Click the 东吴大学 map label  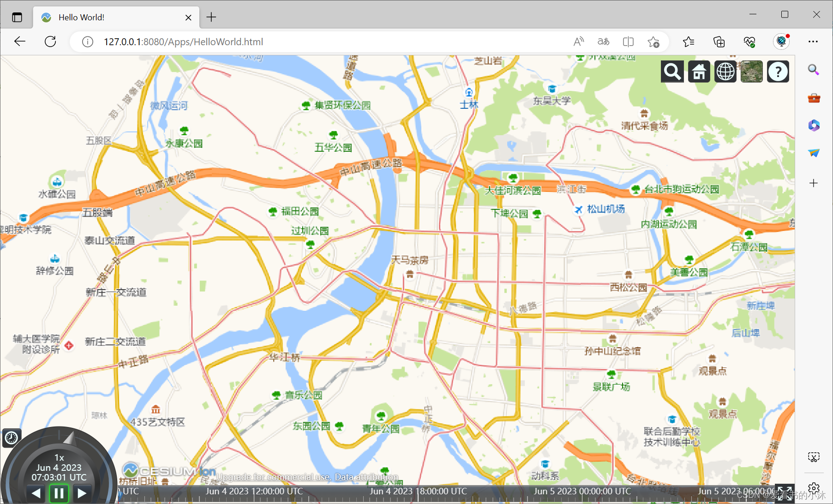(552, 101)
